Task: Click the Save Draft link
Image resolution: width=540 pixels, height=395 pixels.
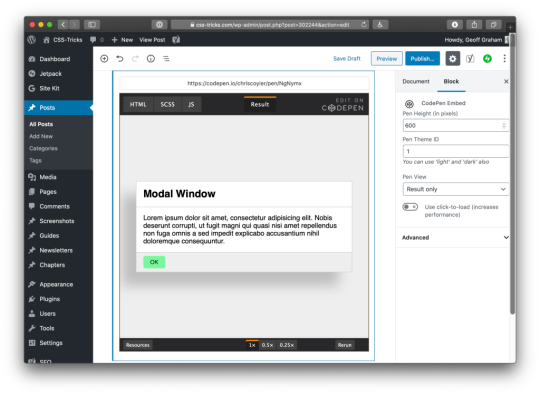Action: [347, 59]
